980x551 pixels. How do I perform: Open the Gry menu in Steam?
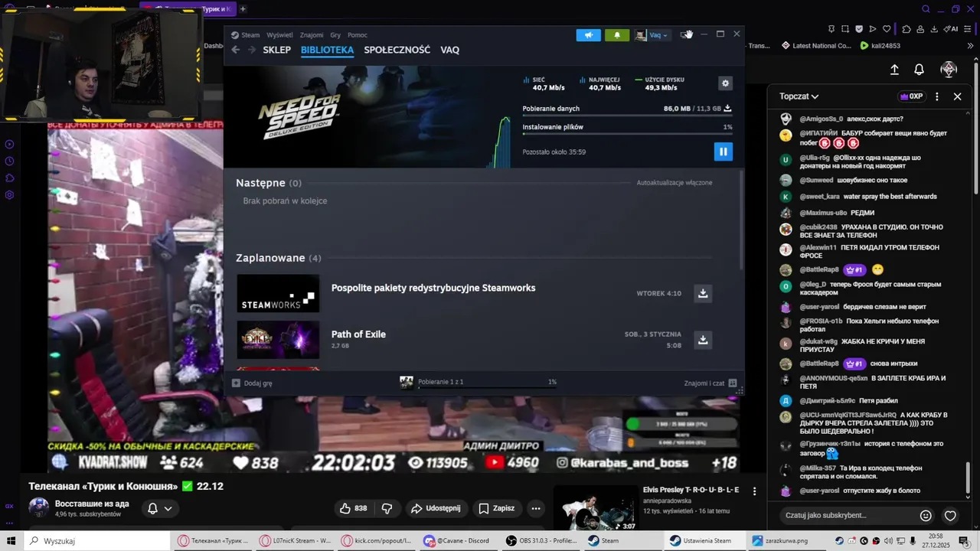[335, 35]
